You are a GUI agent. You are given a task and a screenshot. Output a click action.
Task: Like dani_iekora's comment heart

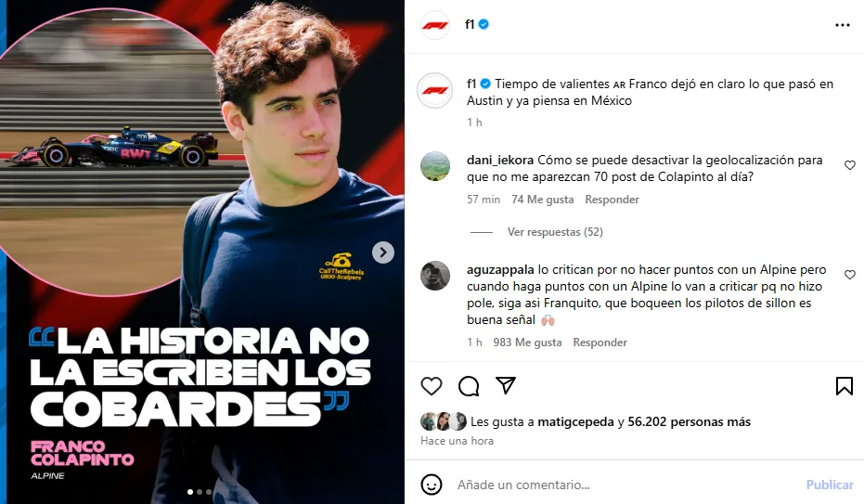click(850, 165)
